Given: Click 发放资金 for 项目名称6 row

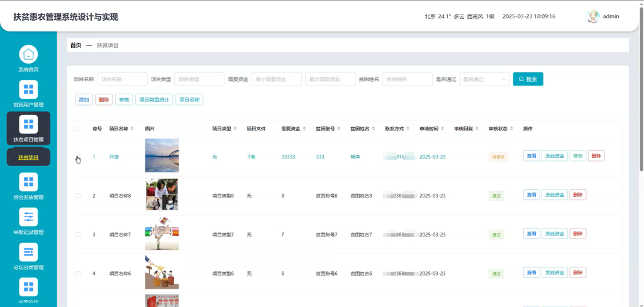Looking at the screenshot, I should point(555,272).
